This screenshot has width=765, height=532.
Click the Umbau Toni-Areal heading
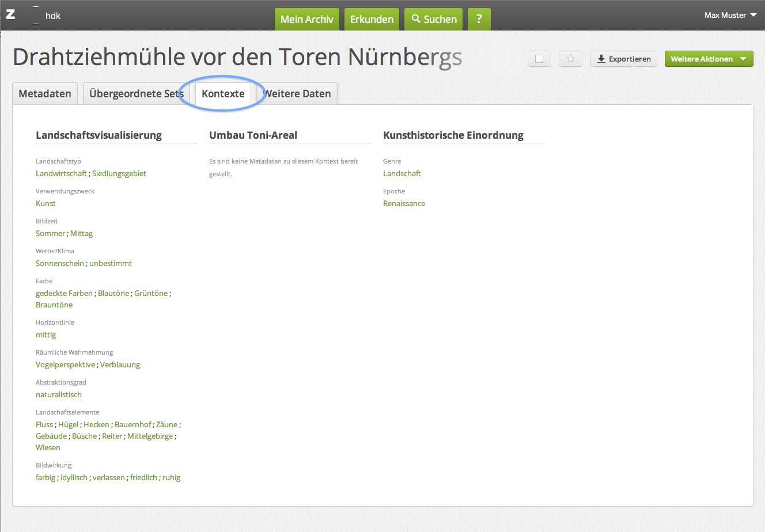click(253, 135)
